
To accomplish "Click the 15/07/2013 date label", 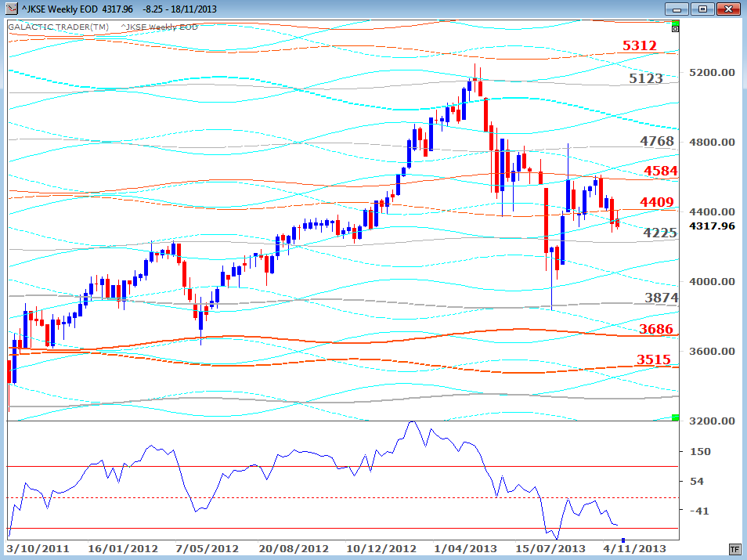I will pos(550,548).
